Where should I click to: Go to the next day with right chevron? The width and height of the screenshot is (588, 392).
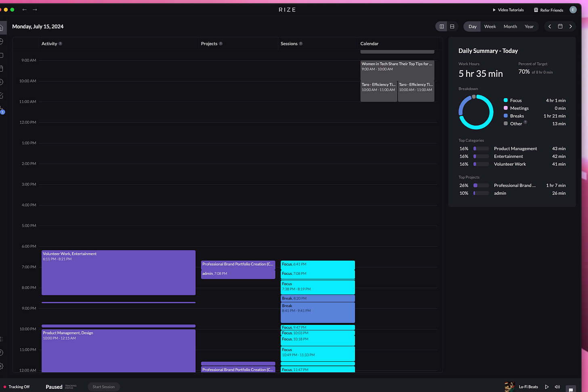pos(571,26)
